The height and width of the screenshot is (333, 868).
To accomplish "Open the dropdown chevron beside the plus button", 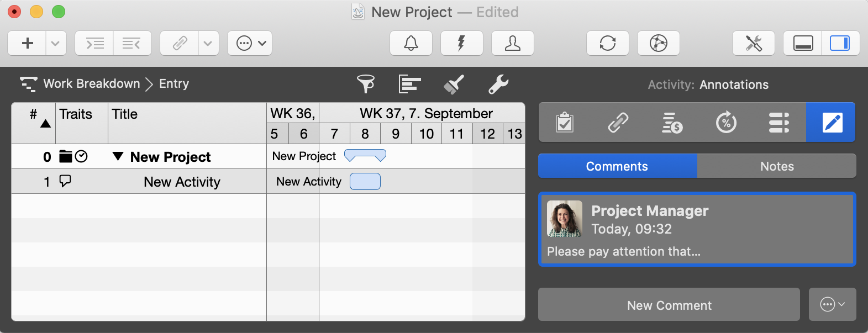I will tap(55, 43).
